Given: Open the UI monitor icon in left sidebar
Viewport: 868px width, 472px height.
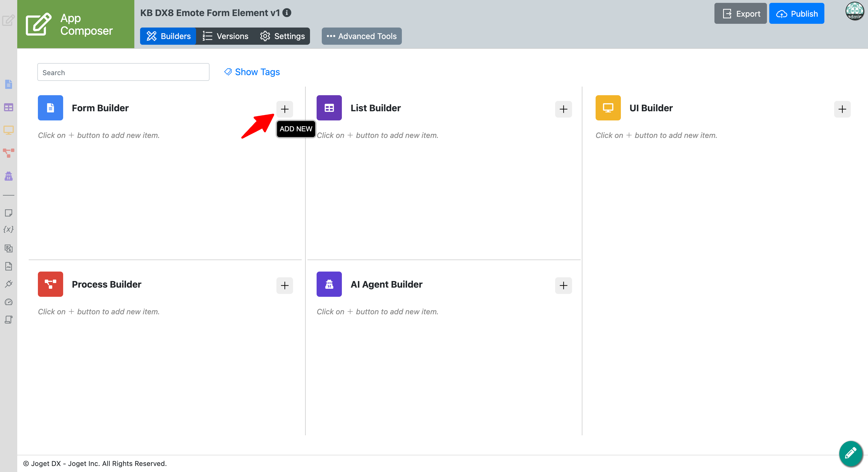Looking at the screenshot, I should point(8,130).
